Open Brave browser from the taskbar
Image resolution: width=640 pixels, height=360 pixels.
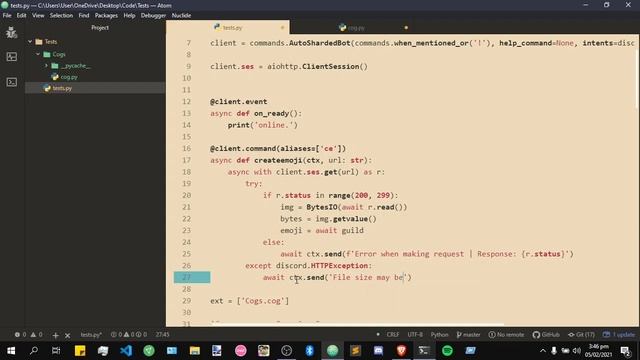(401, 351)
